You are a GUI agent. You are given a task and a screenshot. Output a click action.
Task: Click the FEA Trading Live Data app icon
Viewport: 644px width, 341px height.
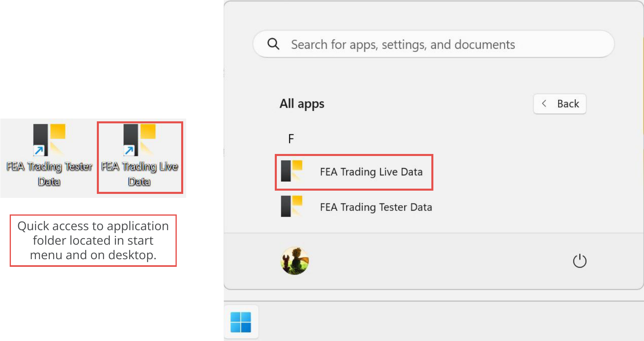[292, 171]
